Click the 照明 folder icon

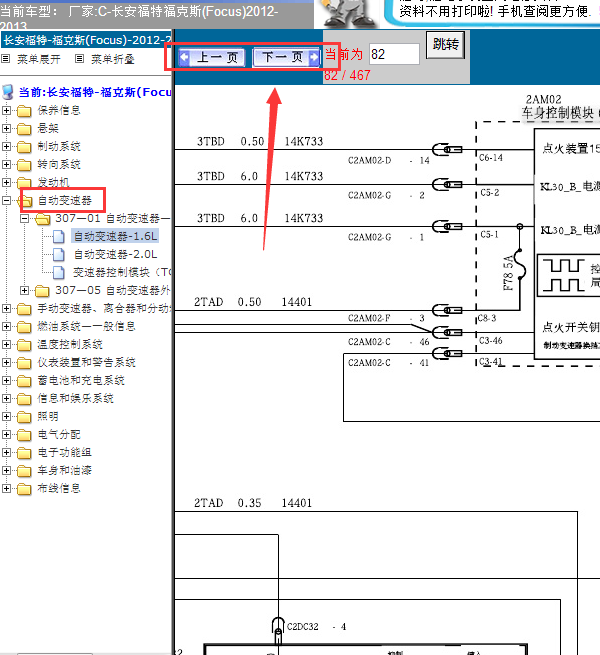pyautogui.click(x=24, y=417)
